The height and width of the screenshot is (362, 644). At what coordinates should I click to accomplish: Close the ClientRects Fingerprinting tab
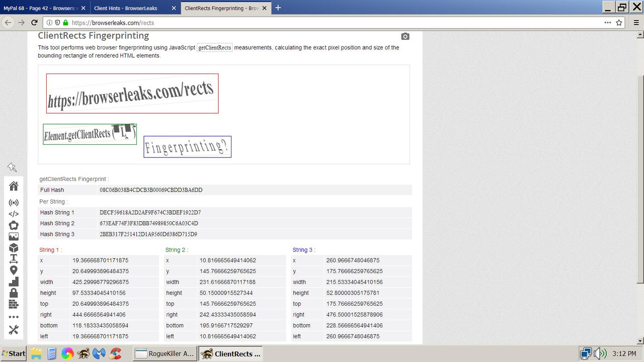(264, 8)
